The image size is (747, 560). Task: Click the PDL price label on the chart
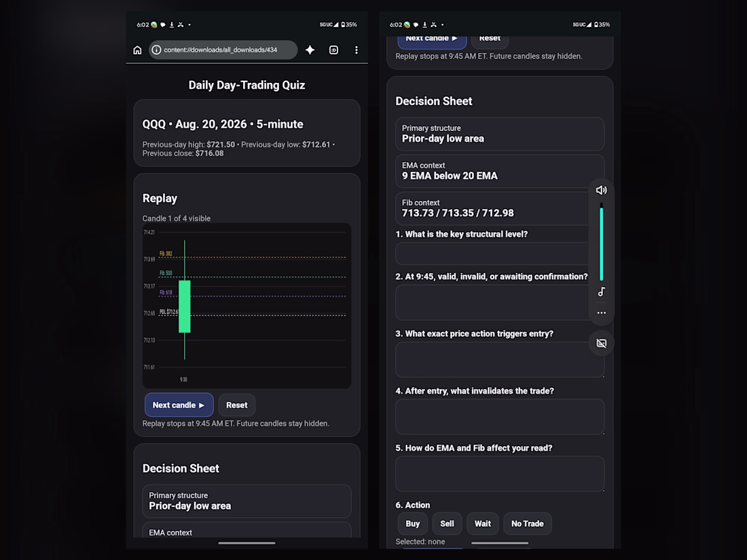pyautogui.click(x=168, y=312)
